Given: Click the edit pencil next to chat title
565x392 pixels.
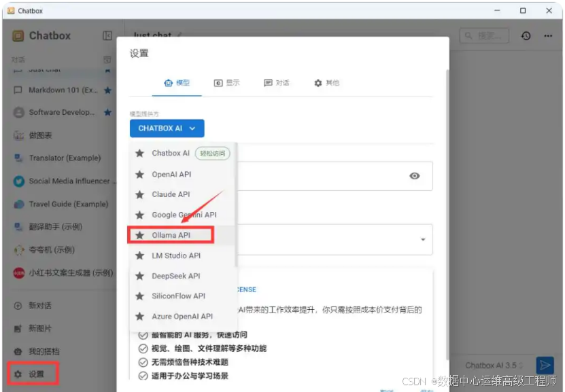Looking at the screenshot, I should tap(179, 35).
